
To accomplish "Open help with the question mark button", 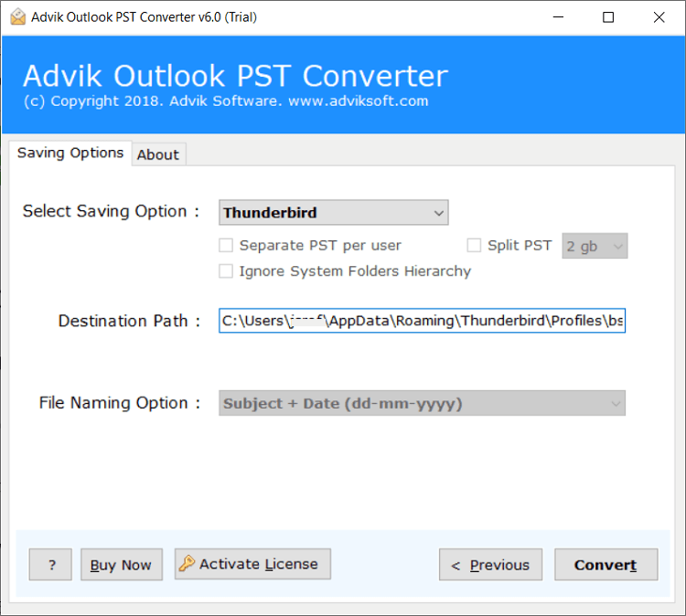I will pos(50,565).
